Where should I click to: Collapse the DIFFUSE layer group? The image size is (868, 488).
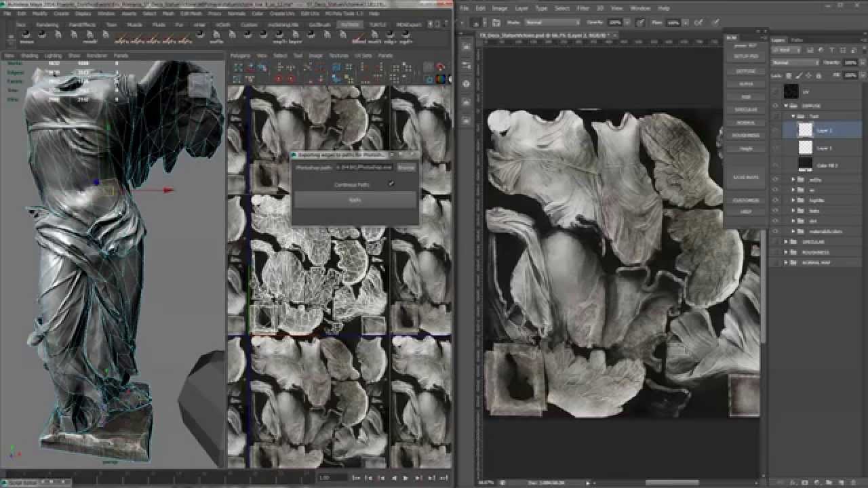pos(786,106)
